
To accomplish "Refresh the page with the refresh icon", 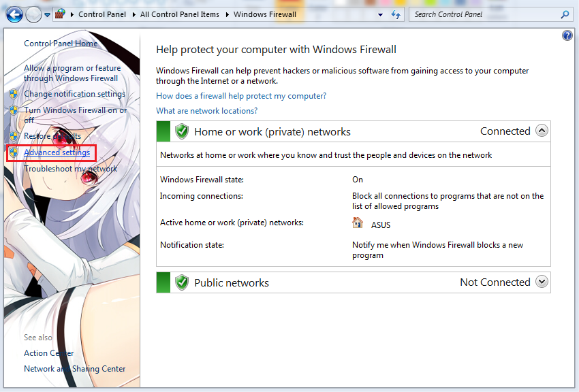I will [396, 14].
